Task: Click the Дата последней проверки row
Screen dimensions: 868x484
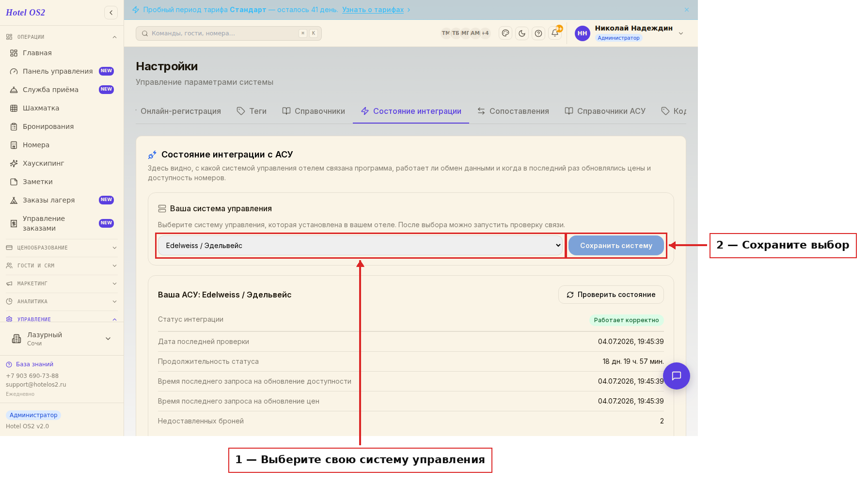Action: coord(411,342)
